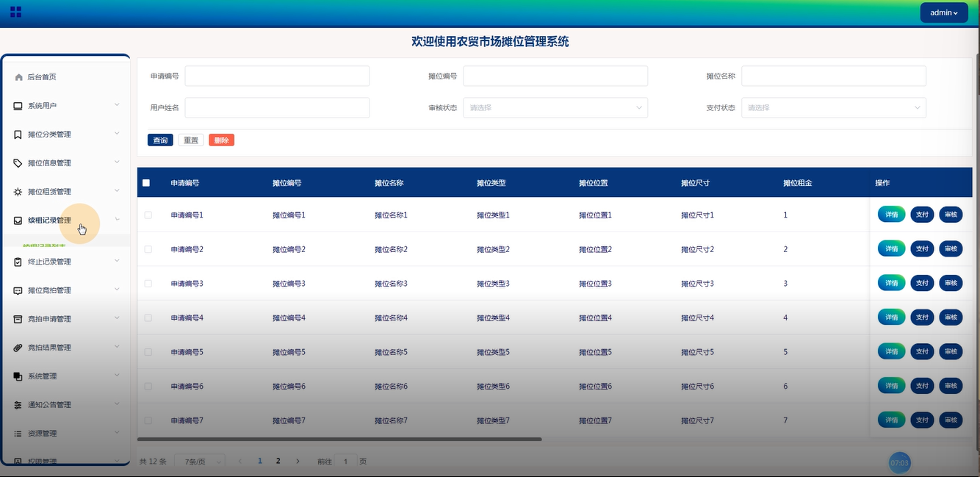Viewport: 980px width, 477px height.
Task: Click 支付 for row 申请编号7
Action: click(x=923, y=420)
